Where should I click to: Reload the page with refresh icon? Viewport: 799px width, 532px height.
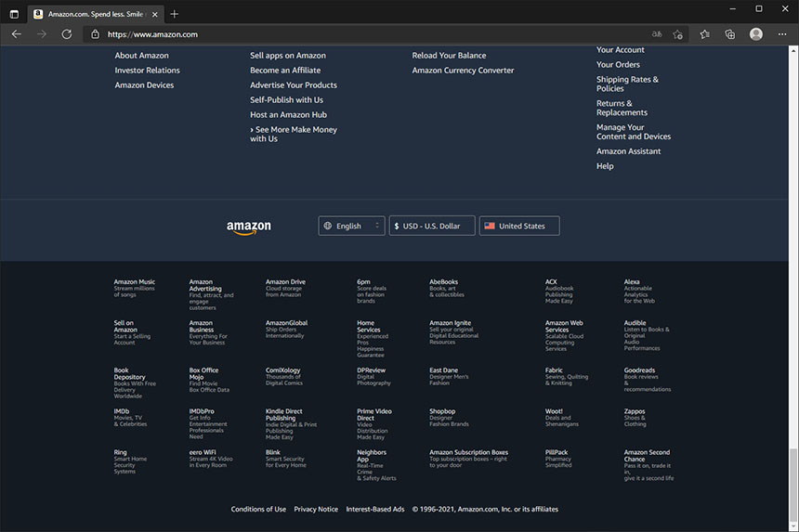[66, 34]
